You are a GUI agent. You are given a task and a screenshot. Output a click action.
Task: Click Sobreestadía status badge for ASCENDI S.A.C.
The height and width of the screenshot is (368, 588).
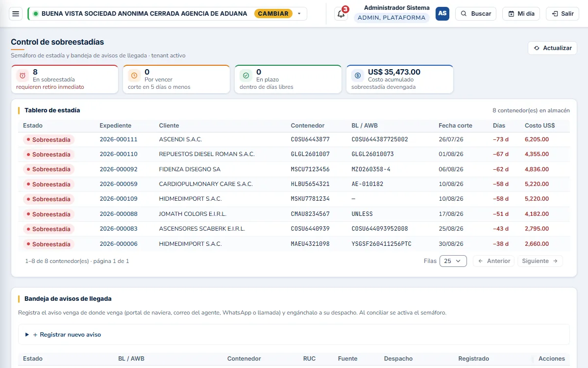click(49, 139)
